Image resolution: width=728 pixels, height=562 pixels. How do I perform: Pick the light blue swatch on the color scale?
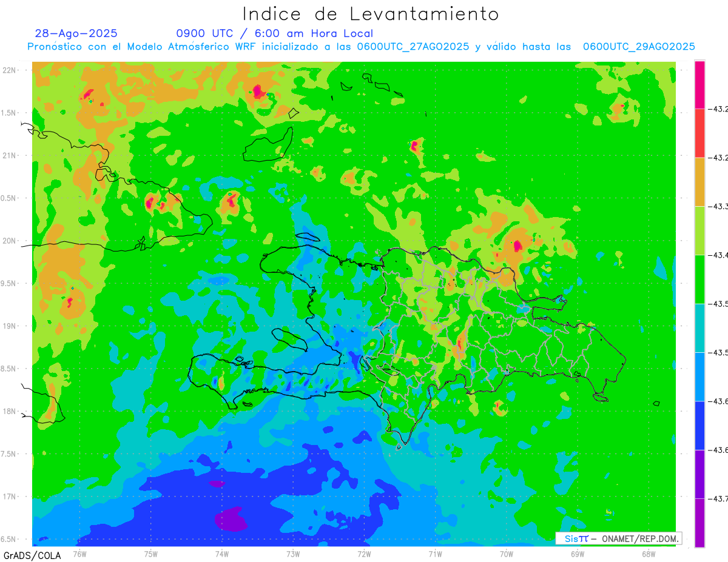[x=699, y=376]
